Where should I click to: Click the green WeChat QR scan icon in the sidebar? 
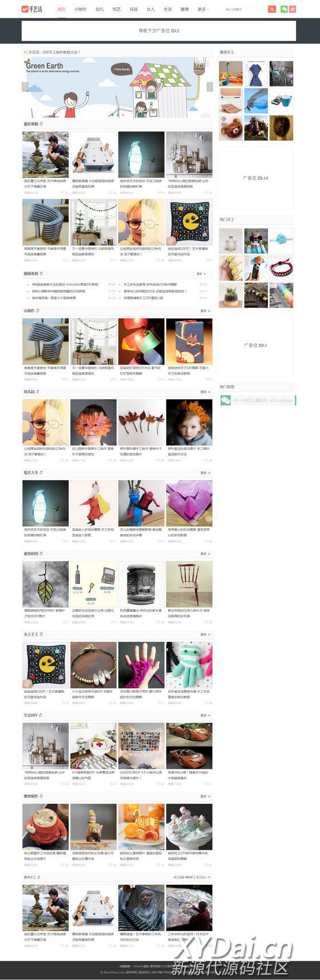pos(225,400)
